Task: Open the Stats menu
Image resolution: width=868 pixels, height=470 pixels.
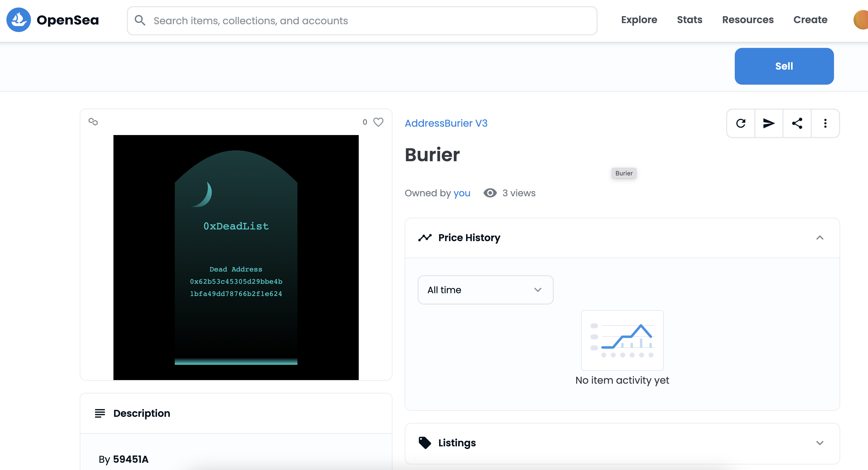Action: pyautogui.click(x=689, y=20)
